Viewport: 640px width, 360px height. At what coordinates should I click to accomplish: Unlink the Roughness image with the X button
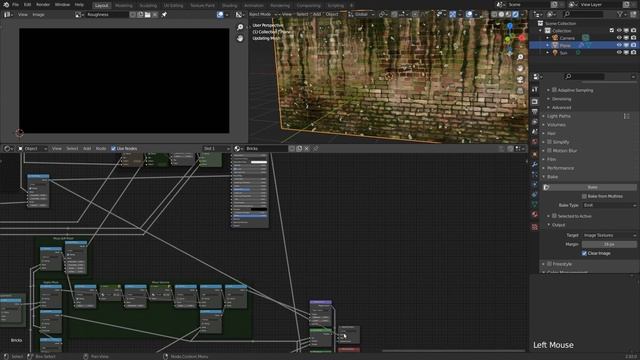(155, 15)
